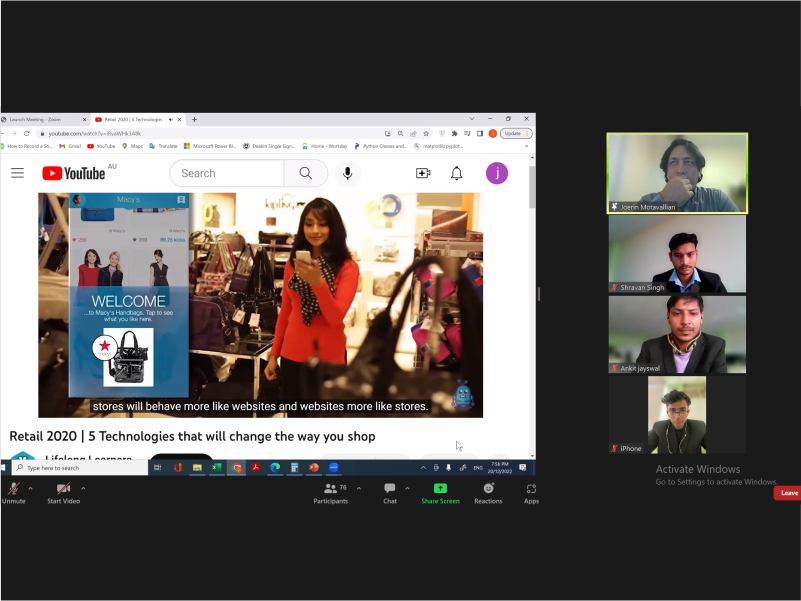Open Excel from the taskbar
This screenshot has width=801, height=601.
pos(217,467)
